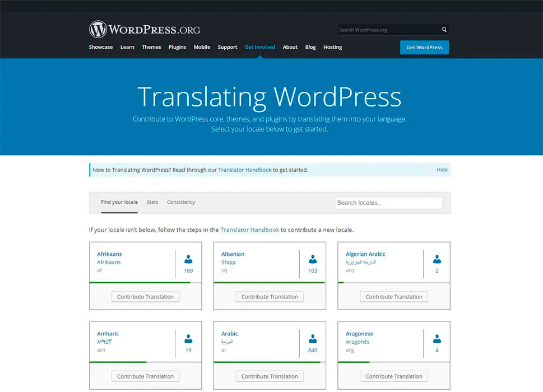Click the search magnifier icon in header
This screenshot has width=543, height=392.
click(x=444, y=30)
